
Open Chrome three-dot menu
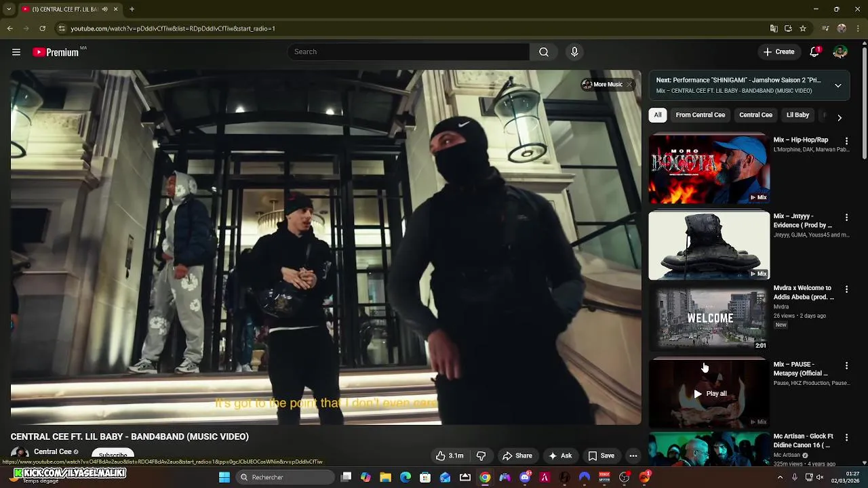[859, 28]
